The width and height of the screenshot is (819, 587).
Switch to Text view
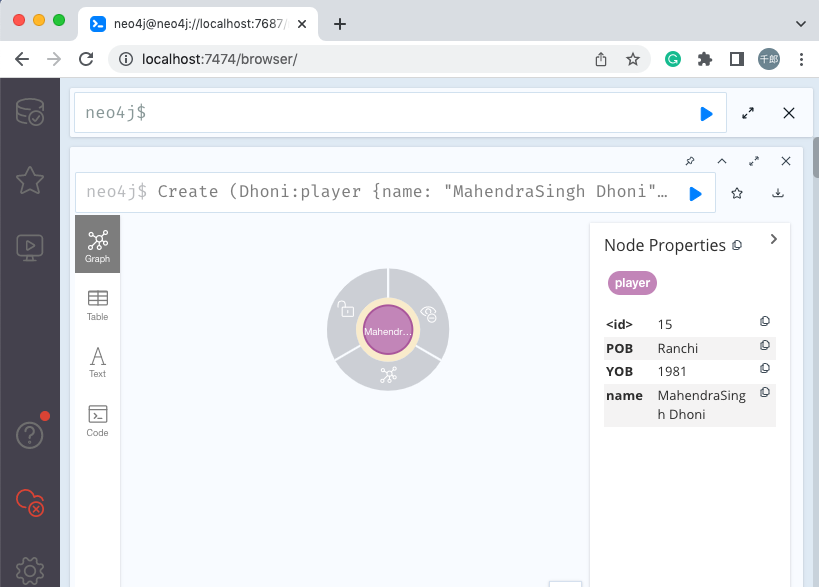tap(98, 362)
